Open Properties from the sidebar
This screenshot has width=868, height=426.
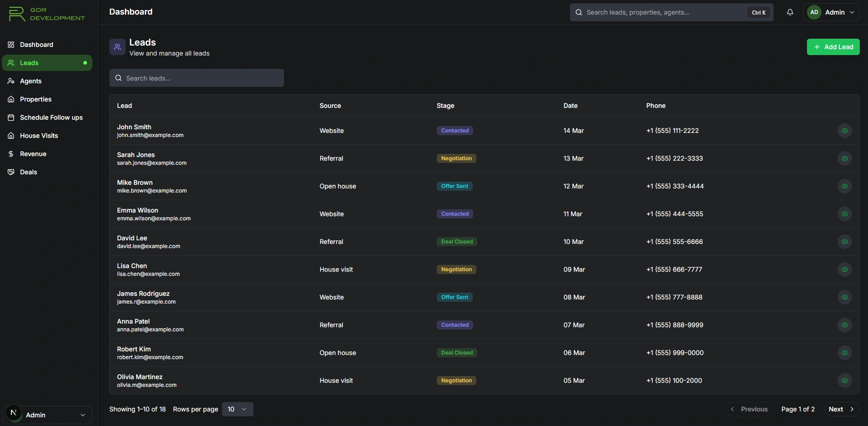[35, 99]
